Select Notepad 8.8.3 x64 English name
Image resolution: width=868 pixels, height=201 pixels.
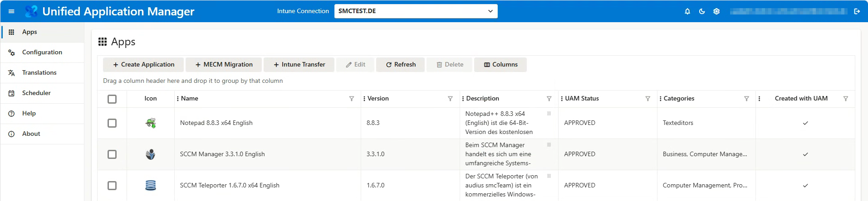coord(216,123)
